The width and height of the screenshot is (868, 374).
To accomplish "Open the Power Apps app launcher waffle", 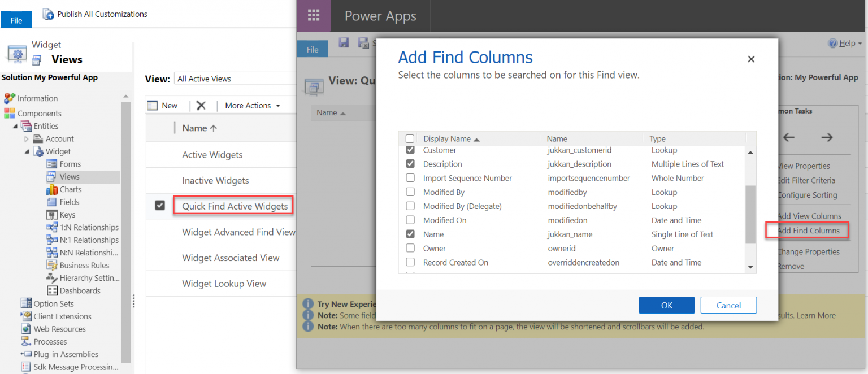I will [314, 16].
